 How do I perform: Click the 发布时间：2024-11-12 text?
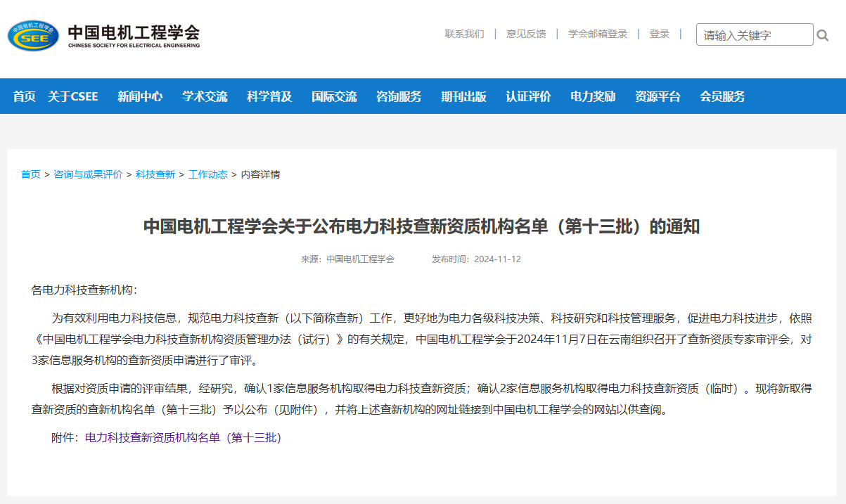476,259
